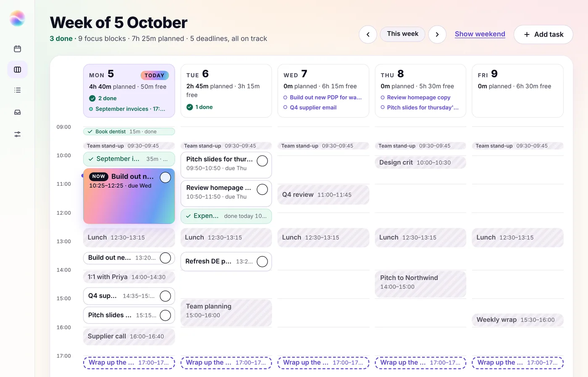This screenshot has height=377, width=588.
Task: Open the Q4 review event on Wednesday
Action: point(323,195)
